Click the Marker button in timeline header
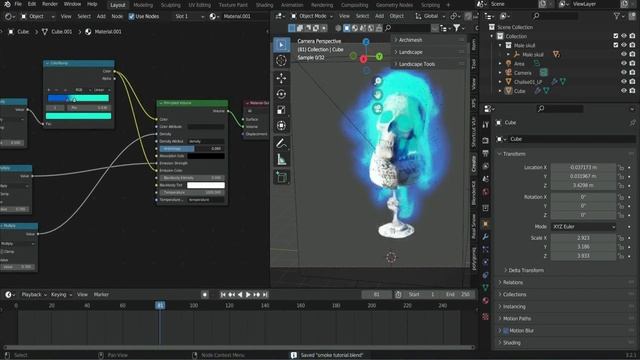Screen dimensions: 640x360 point(101,295)
